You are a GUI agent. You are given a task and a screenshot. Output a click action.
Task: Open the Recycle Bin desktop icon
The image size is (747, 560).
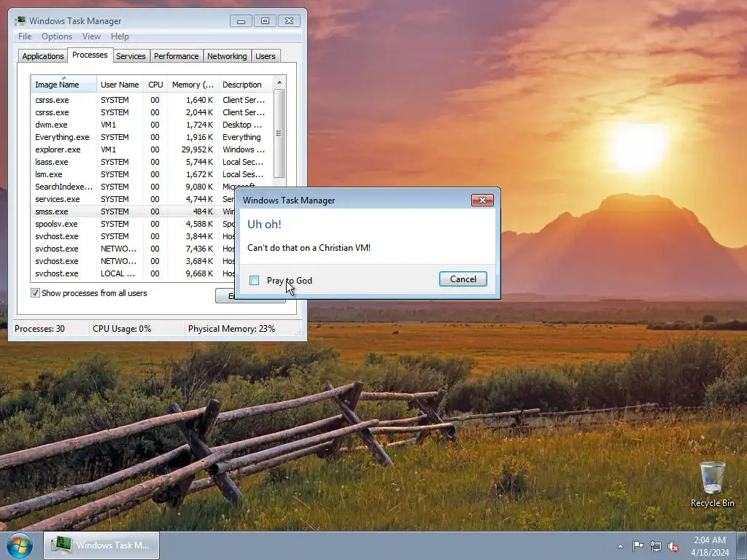[x=712, y=484]
